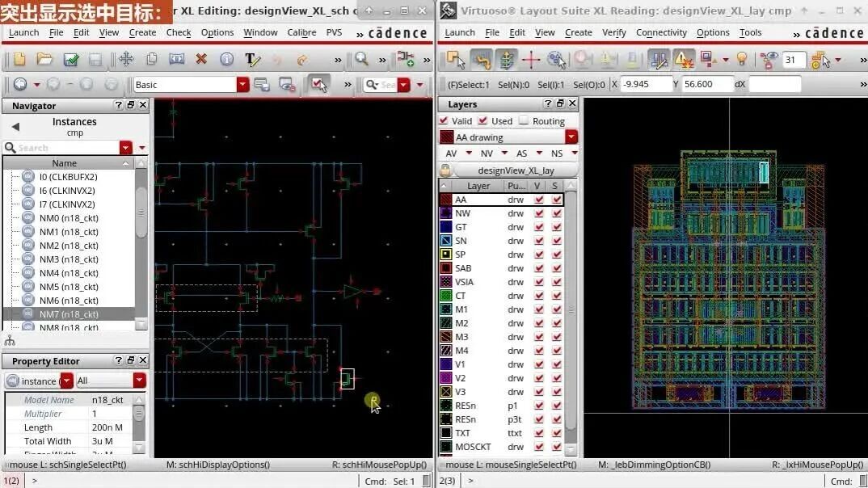Click the Navigator back arrow beside Instances

point(15,127)
